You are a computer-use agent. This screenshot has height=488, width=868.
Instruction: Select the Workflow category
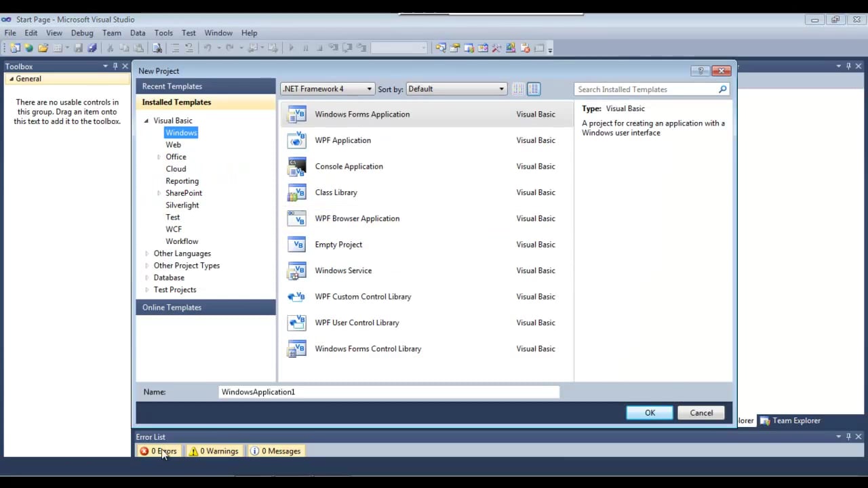click(x=182, y=241)
